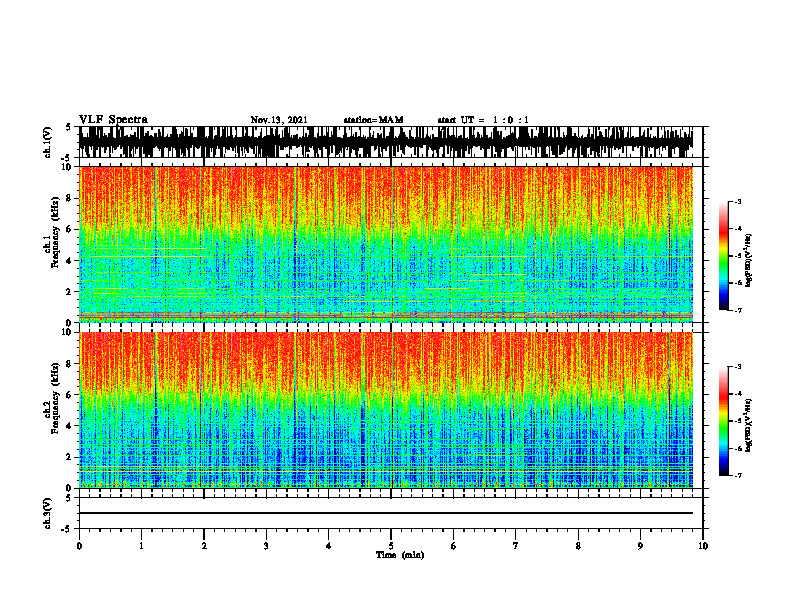This screenshot has width=792, height=612.
Task: Click the -7 label on ch.1 color scale
Action: 737,310
